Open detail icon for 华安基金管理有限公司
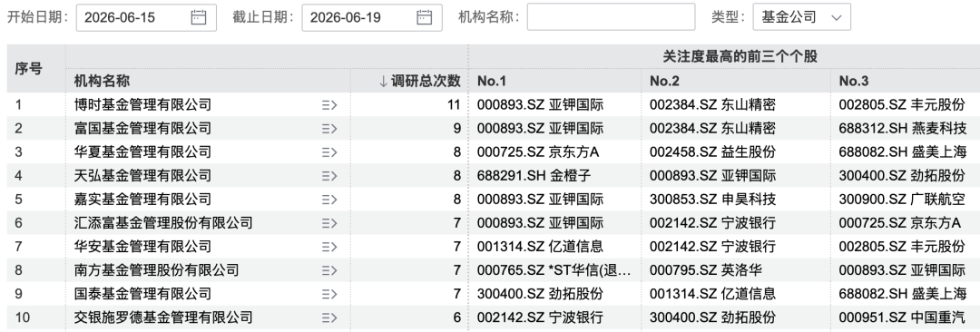 329,247
